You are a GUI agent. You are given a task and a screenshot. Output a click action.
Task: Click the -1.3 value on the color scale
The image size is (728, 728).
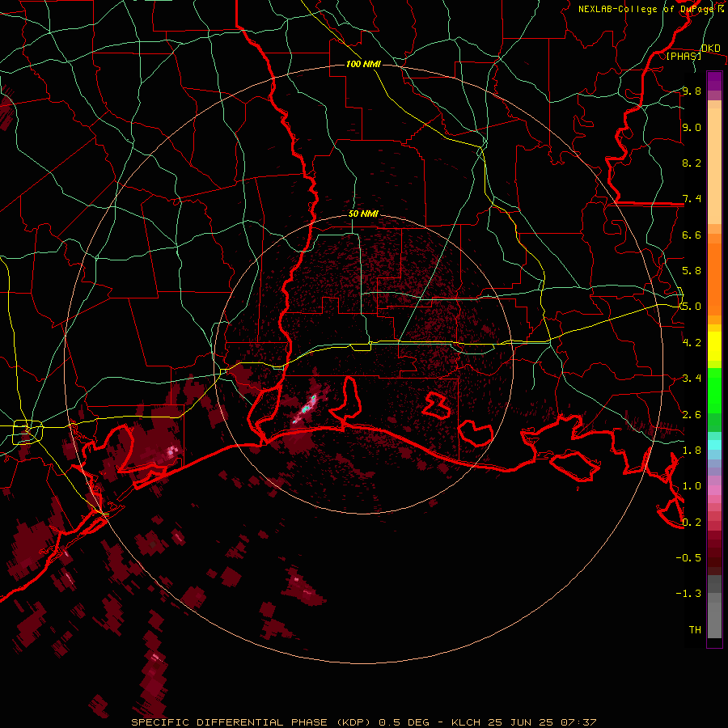(x=688, y=594)
